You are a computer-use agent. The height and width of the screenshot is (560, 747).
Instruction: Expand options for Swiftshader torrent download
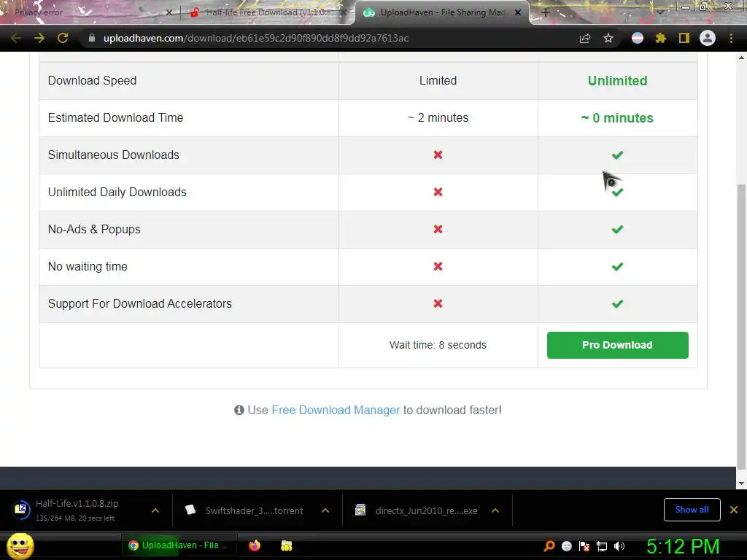click(x=325, y=510)
